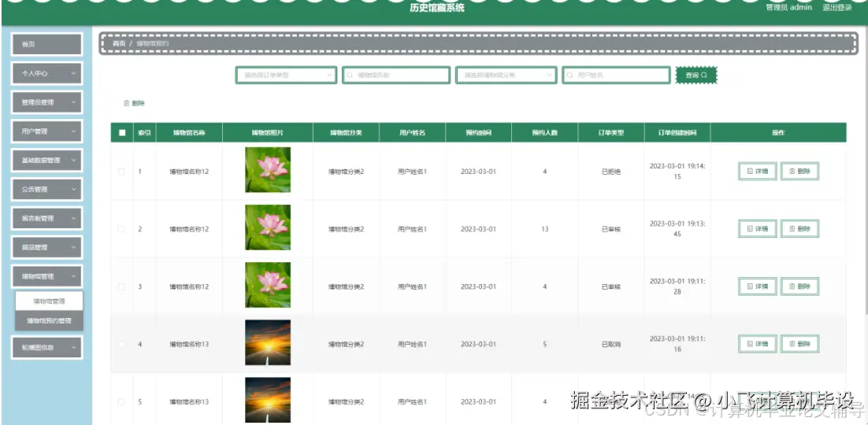Expand the 基础数据管理 sidebar menu
This screenshot has height=425, width=868.
[47, 161]
